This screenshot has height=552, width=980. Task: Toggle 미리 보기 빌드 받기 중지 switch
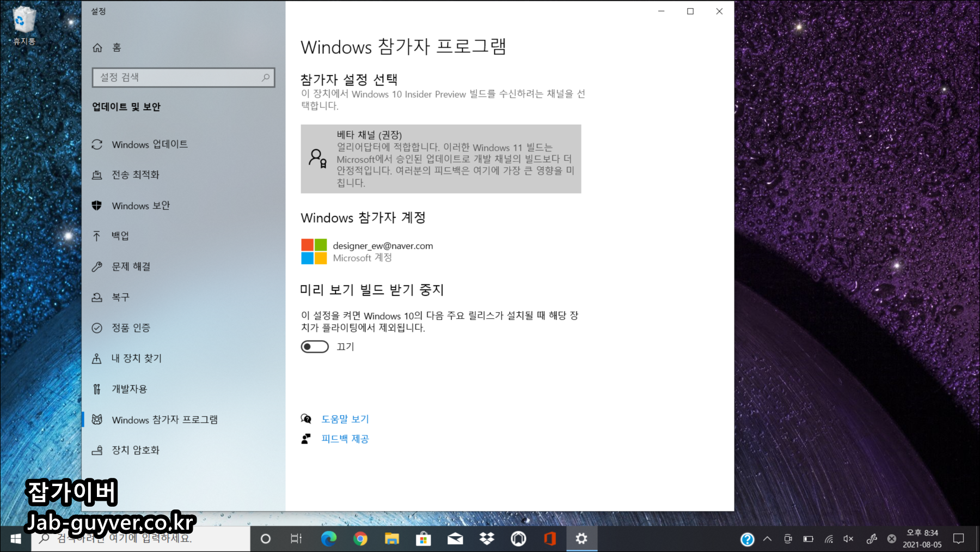click(315, 347)
